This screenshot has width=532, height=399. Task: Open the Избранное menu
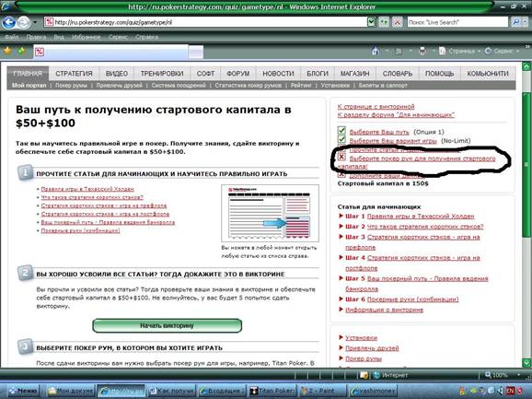click(x=87, y=37)
